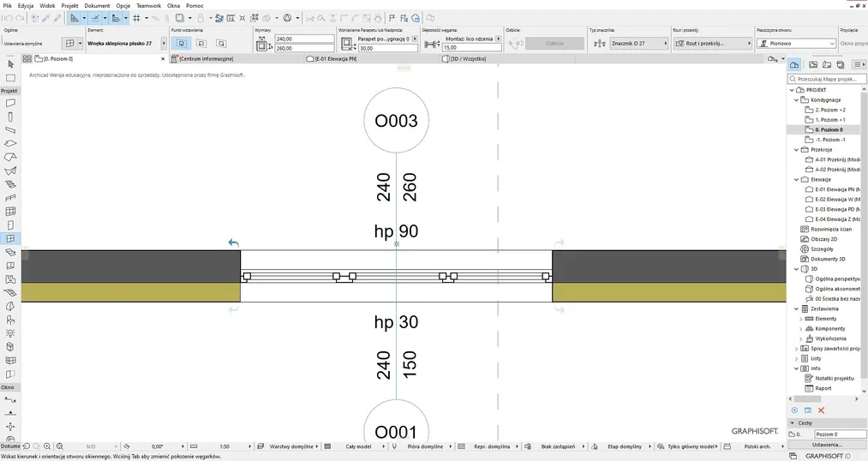Select the Wall tool

10,103
